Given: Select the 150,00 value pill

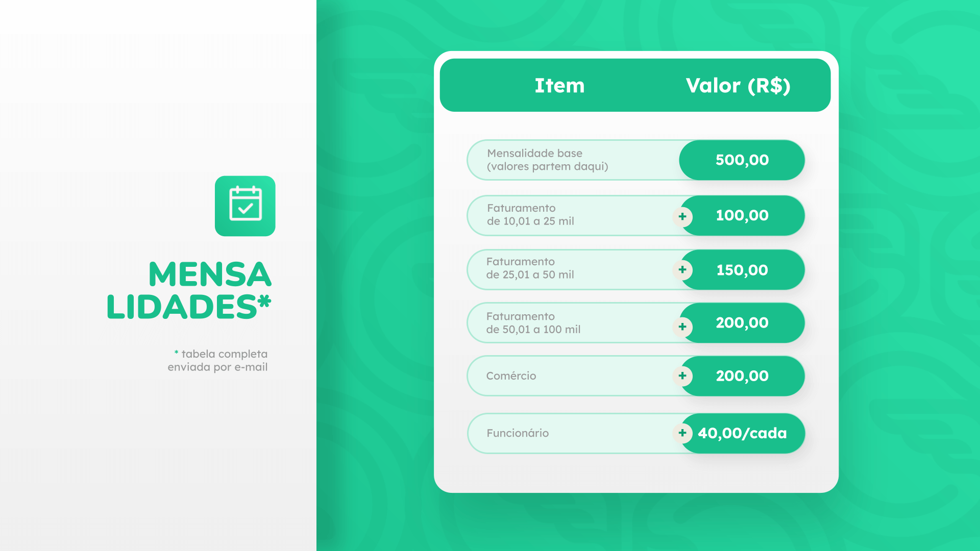Looking at the screenshot, I should [742, 270].
